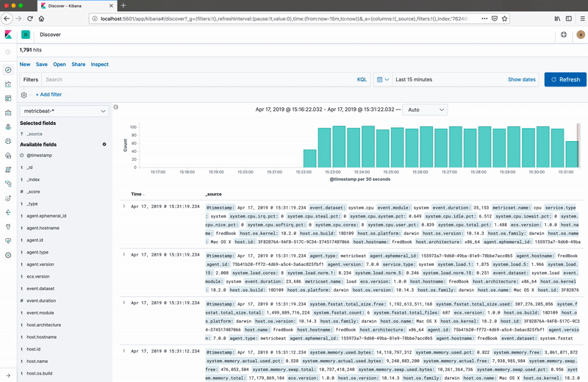The width and height of the screenshot is (588, 382).
Task: Click the Save menu item
Action: click(42, 65)
